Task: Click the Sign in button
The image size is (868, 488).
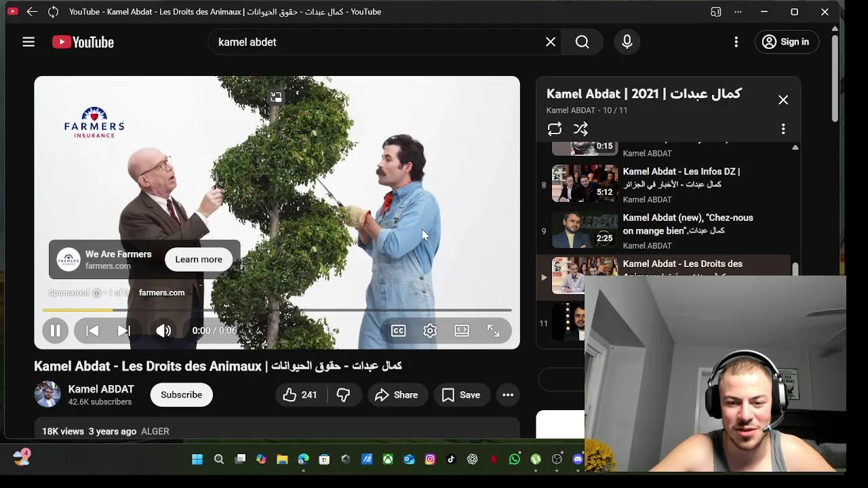Action: (787, 42)
